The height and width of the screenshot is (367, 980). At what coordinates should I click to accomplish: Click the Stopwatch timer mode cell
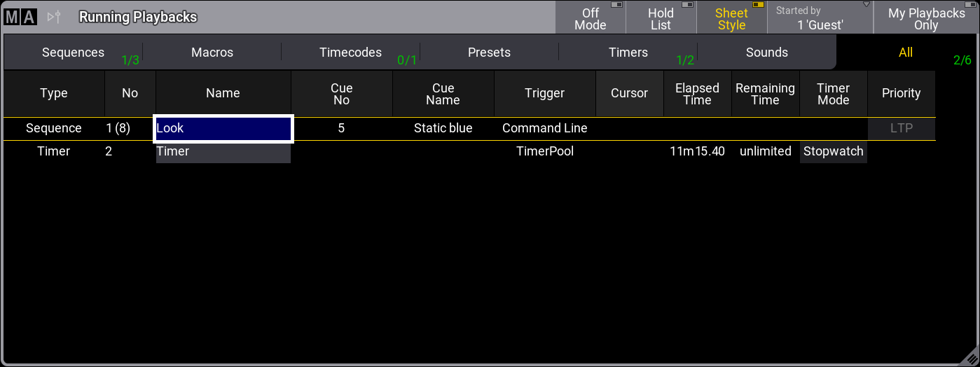[x=833, y=151]
